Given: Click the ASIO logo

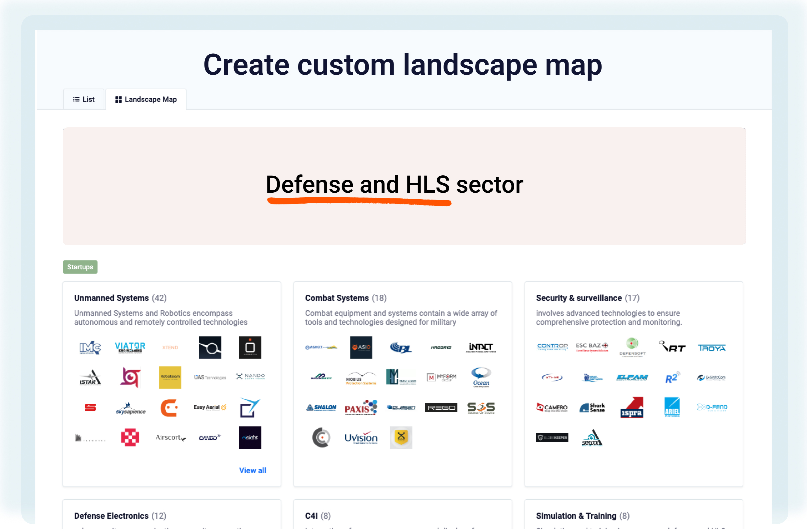Looking at the screenshot, I should coord(361,348).
